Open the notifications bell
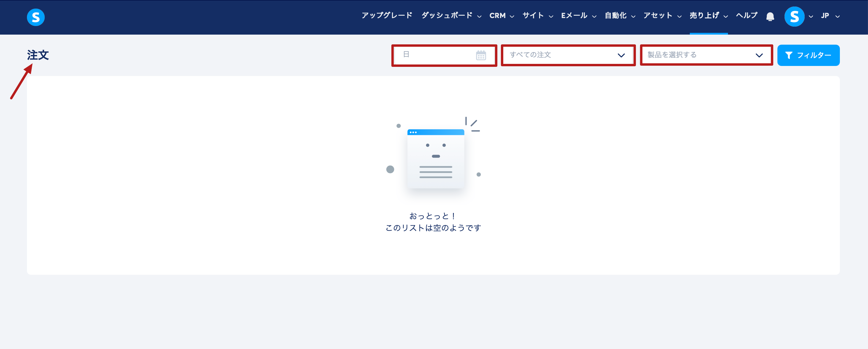Viewport: 868px width, 349px height. [770, 17]
